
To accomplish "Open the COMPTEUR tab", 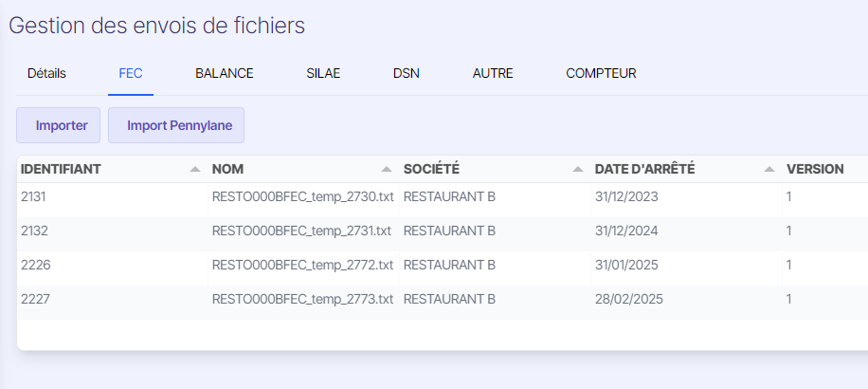I will [601, 73].
